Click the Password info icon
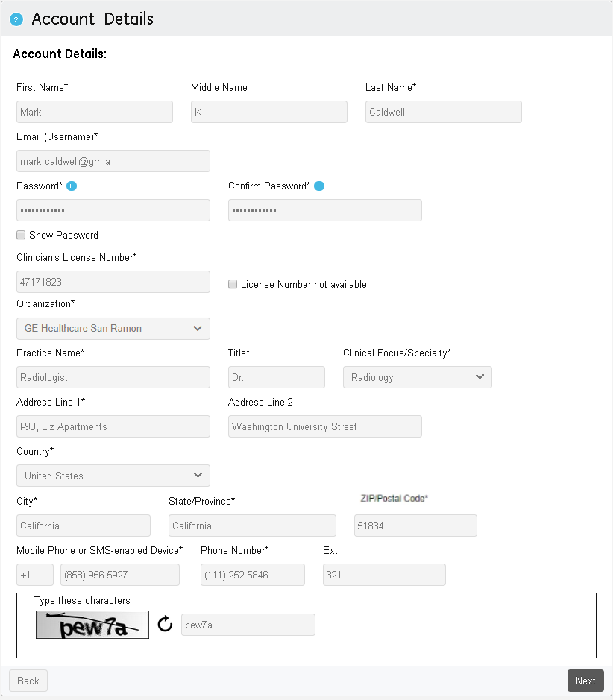 (x=72, y=186)
